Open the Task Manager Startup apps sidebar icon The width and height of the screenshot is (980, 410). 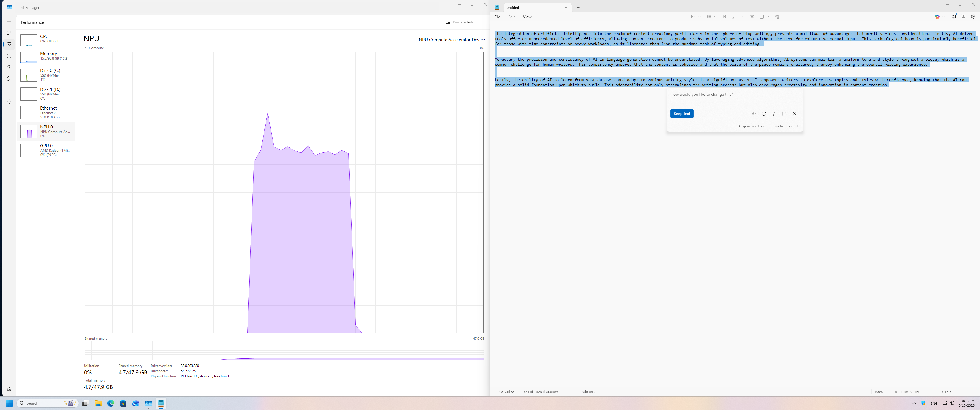9,67
